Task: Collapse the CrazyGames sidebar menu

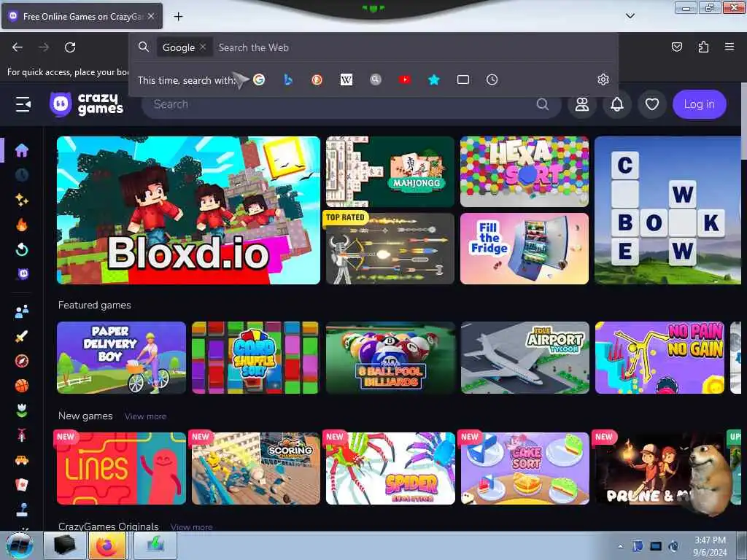Action: point(23,104)
